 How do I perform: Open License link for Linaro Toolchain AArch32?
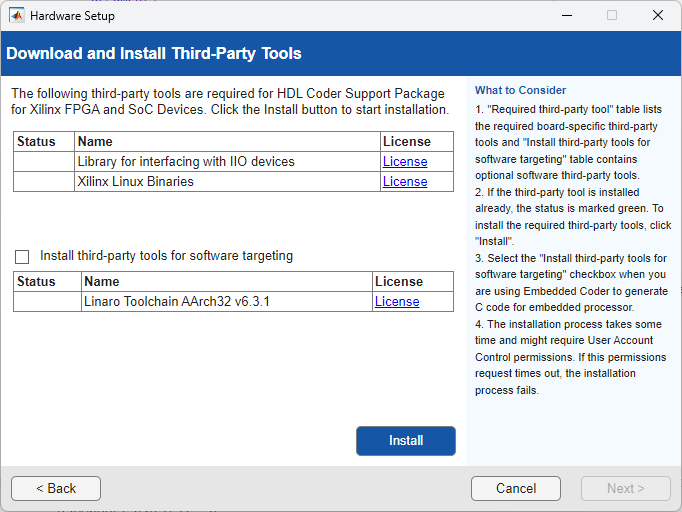click(x=396, y=302)
